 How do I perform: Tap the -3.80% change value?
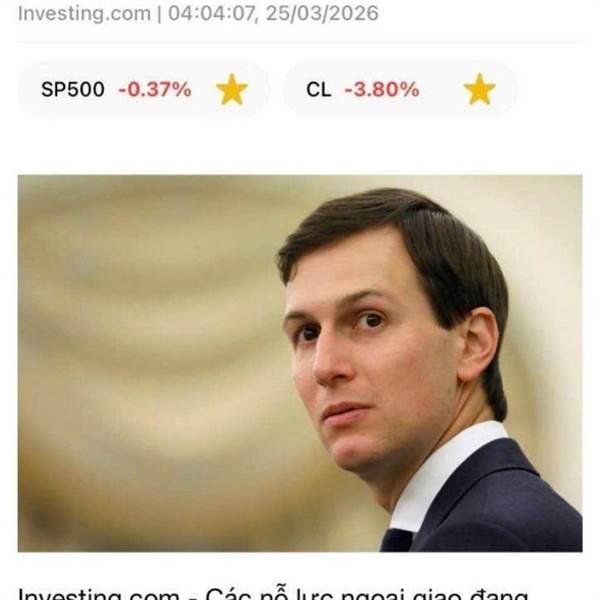click(x=382, y=90)
